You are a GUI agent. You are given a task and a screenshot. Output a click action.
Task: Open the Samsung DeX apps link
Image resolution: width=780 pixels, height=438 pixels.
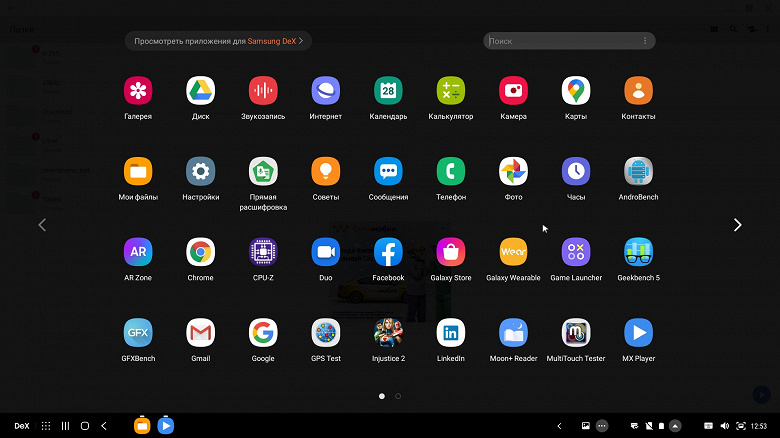tap(218, 41)
